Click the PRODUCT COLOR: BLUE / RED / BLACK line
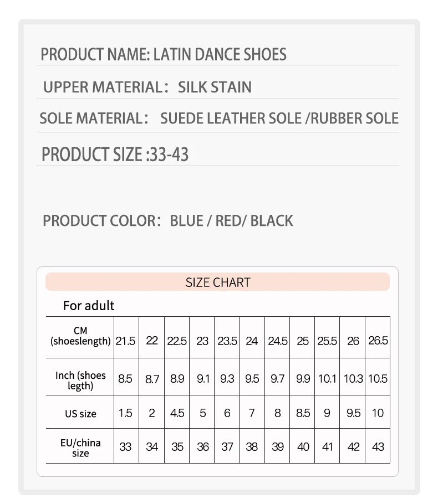The image size is (438, 504). click(168, 220)
